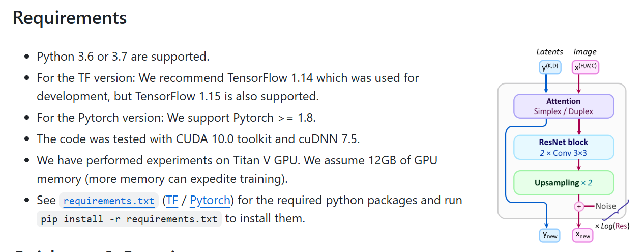
Task: Open the requirements.txt link
Action: tap(109, 201)
